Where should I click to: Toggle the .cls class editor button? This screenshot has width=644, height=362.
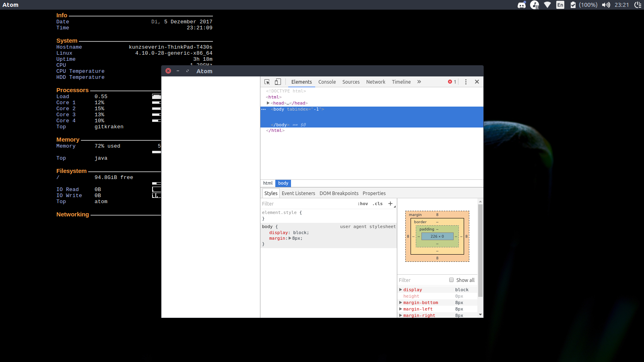click(x=378, y=204)
